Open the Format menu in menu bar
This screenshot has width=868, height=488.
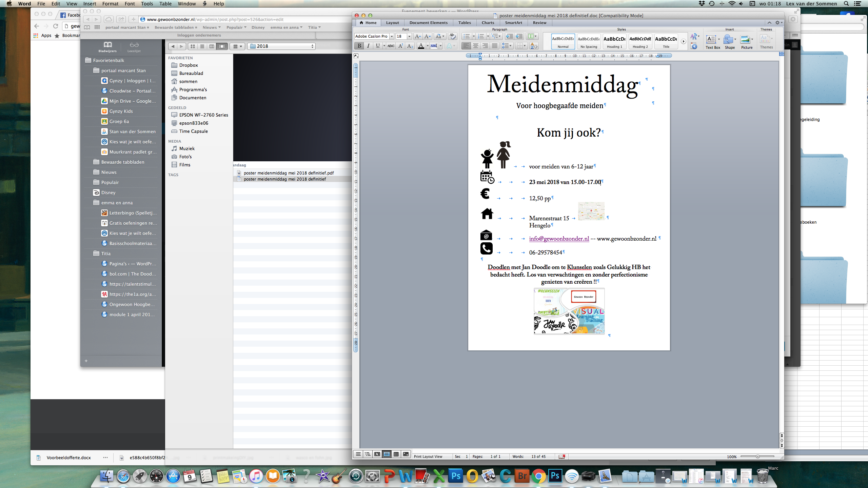coord(110,4)
